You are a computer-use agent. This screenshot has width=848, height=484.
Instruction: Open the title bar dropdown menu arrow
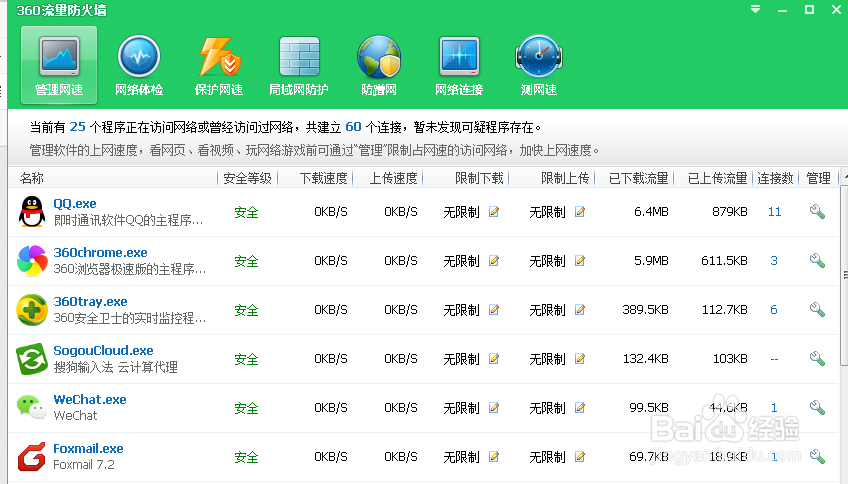pos(756,9)
